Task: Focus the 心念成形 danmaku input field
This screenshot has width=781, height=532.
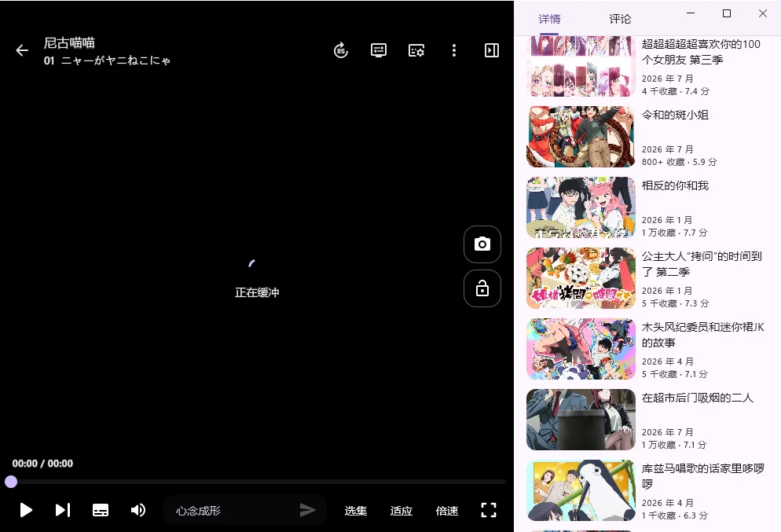Action: (244, 510)
